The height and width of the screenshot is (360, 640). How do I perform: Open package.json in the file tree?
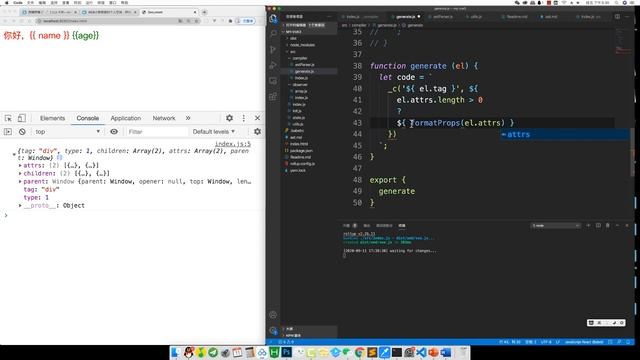(x=301, y=151)
